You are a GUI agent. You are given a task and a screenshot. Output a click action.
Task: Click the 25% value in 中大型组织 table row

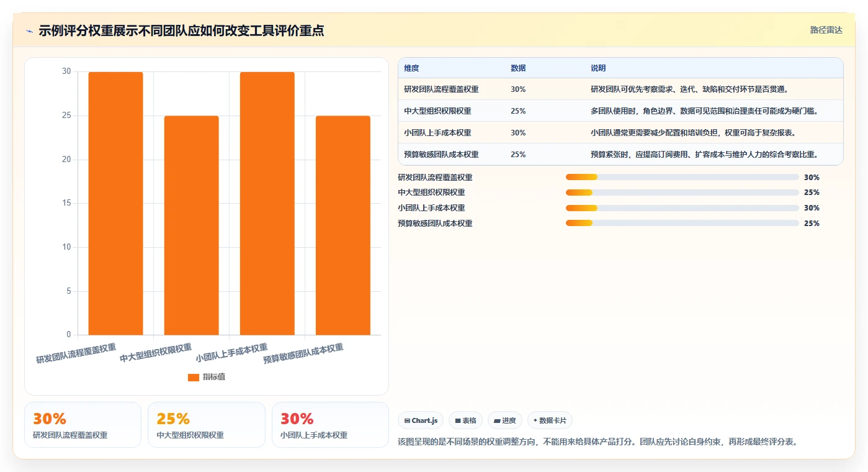coord(518,111)
